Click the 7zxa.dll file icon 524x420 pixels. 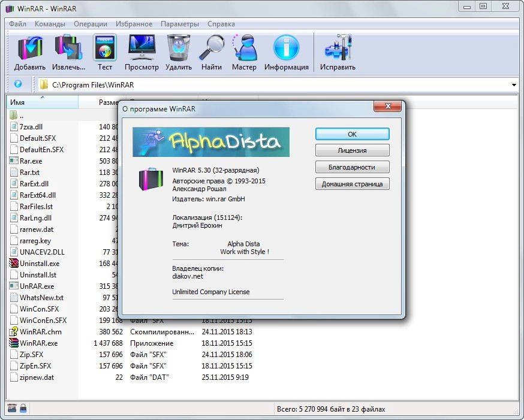click(x=14, y=126)
